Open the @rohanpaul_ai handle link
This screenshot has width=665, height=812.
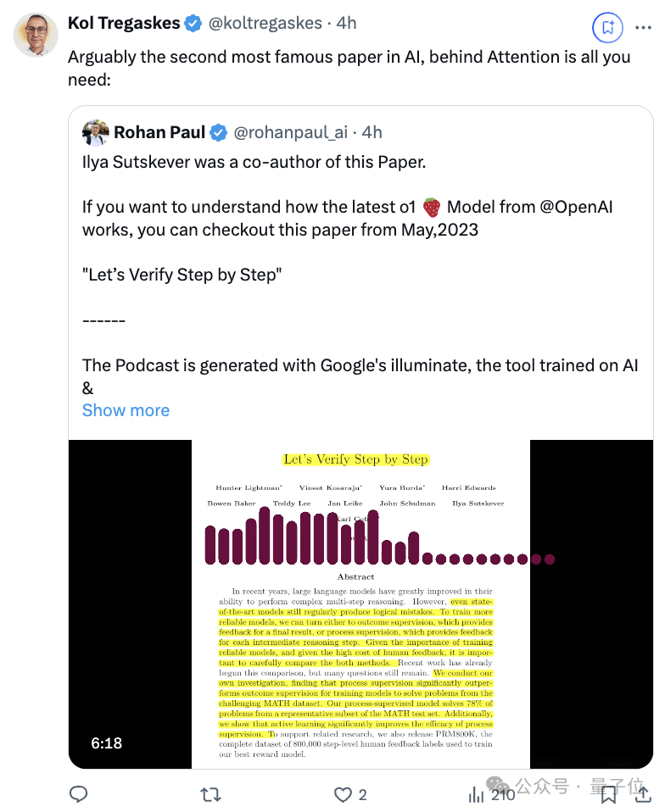[x=291, y=132]
